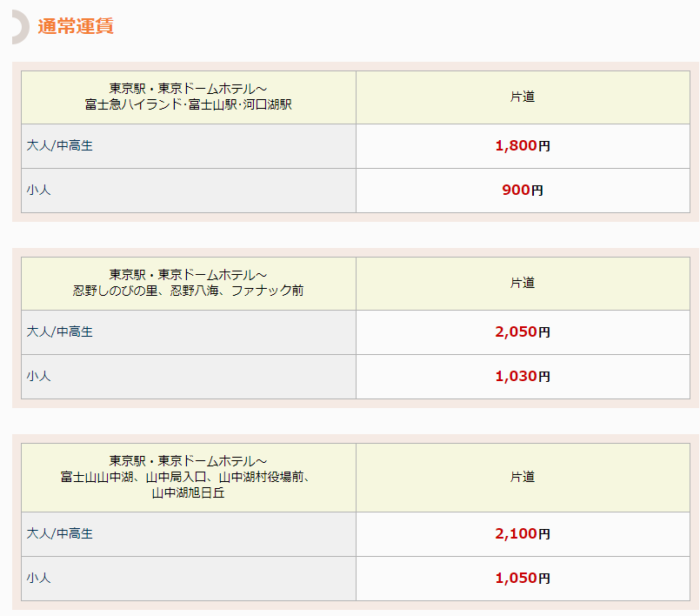Select the 富士山山中湖、山中湖旭日丘 route header
This screenshot has width=700, height=616.
pyautogui.click(x=189, y=478)
